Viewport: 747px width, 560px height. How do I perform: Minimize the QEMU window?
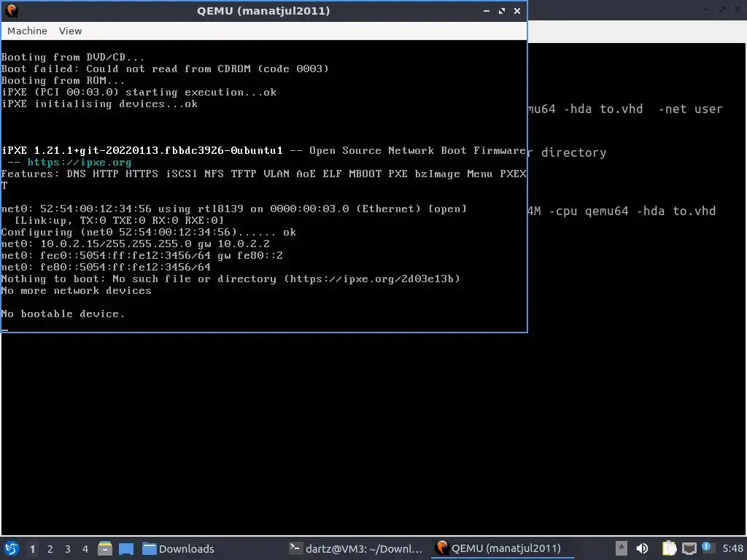[x=487, y=10]
